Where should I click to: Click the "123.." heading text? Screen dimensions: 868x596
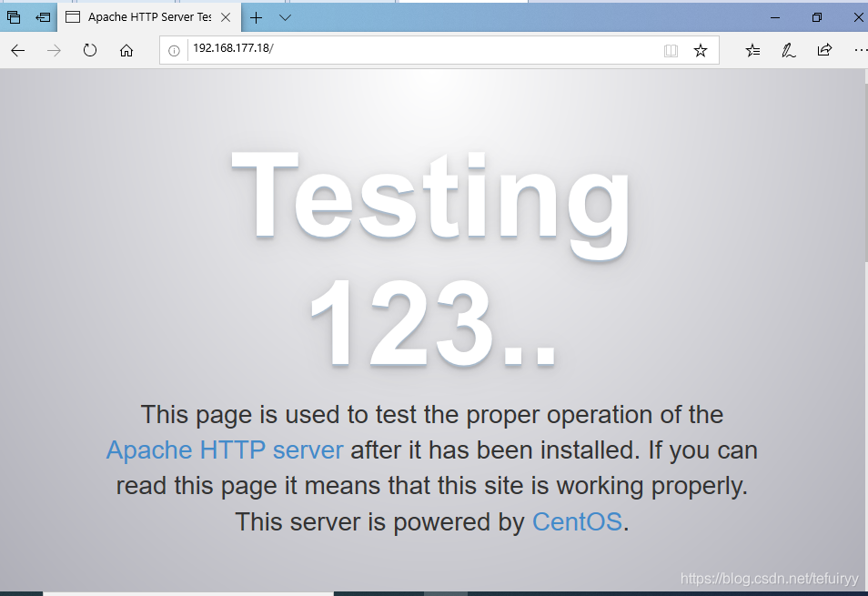point(433,324)
